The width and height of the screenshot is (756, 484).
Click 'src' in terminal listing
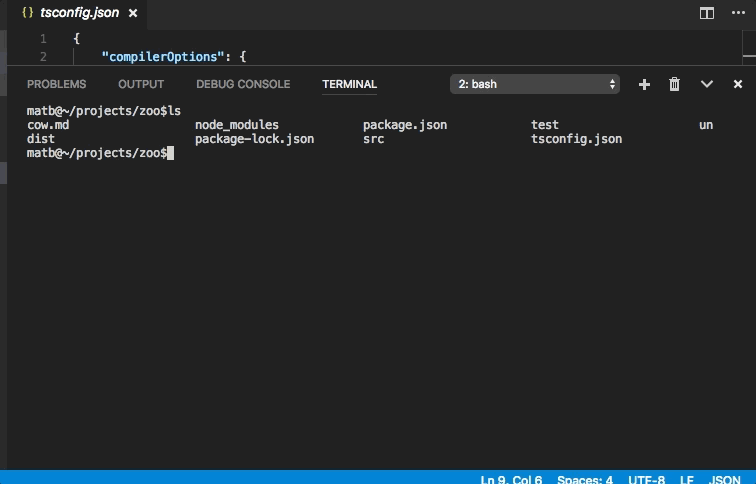pos(374,139)
